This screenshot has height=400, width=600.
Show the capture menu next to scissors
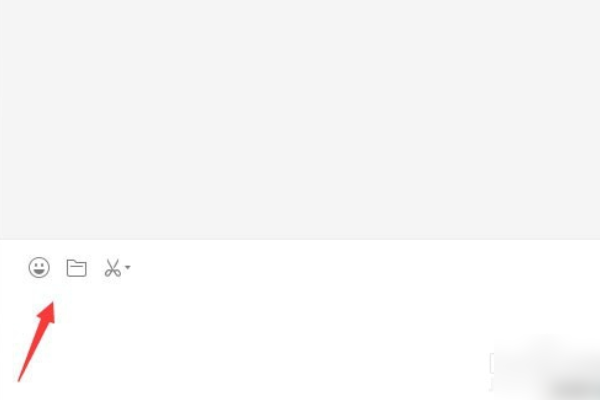click(x=128, y=267)
